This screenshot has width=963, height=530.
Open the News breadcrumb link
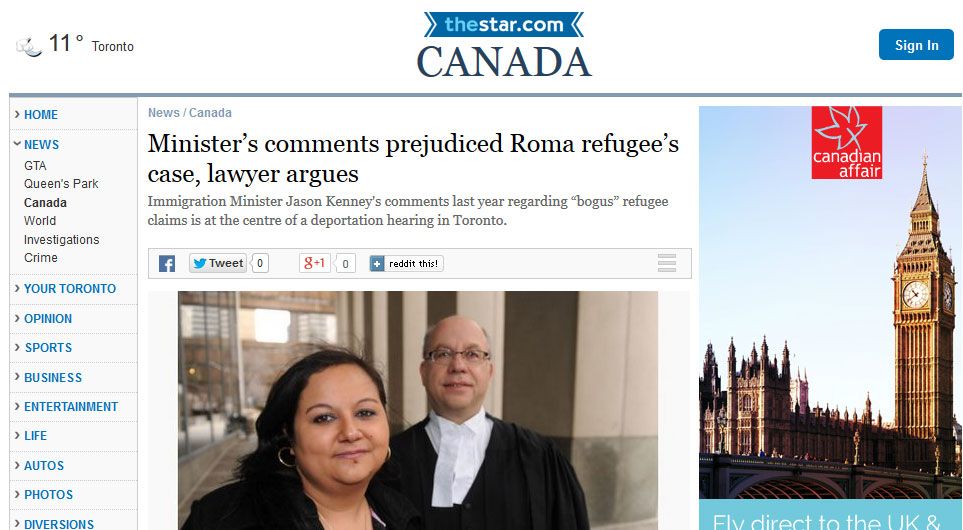click(163, 113)
